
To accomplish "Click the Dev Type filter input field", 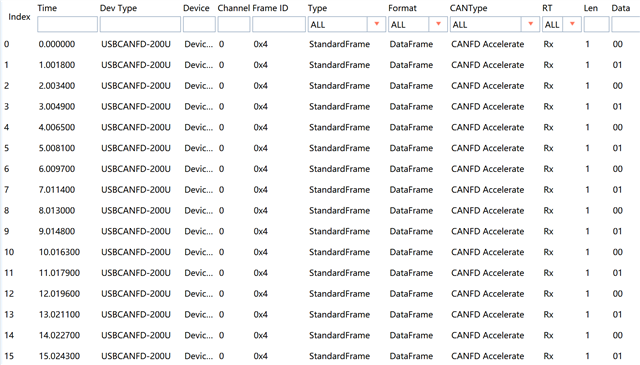I will [140, 24].
